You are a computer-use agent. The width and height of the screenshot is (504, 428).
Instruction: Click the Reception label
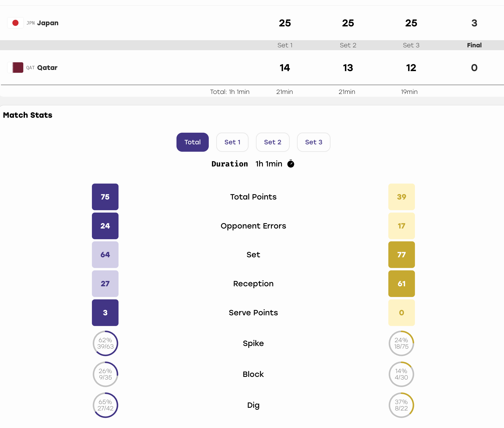(x=253, y=284)
